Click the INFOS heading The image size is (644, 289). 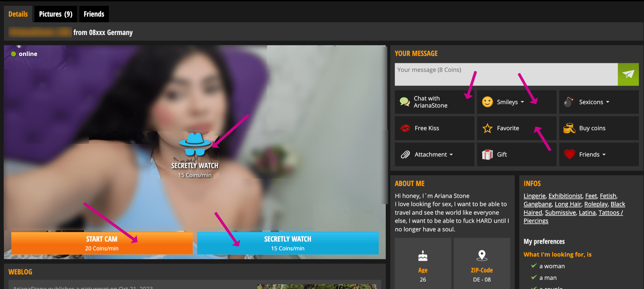coord(532,184)
